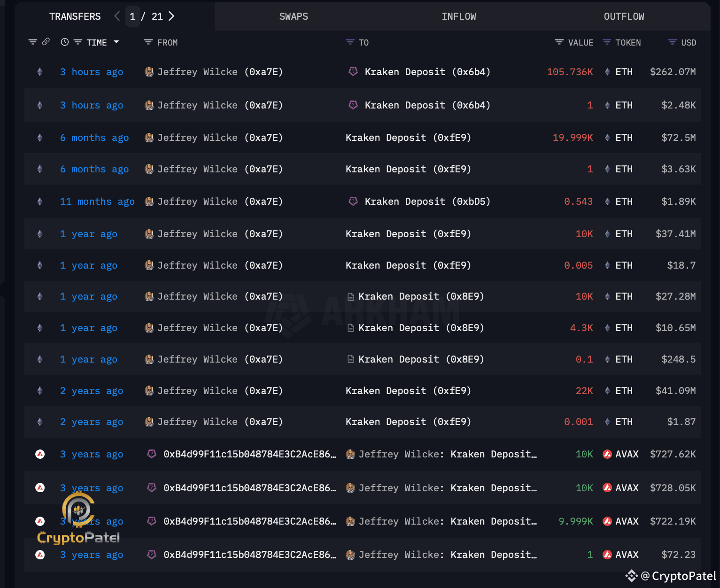720x588 pixels.
Task: Switch to the OUTFLOW tab
Action: coord(624,16)
